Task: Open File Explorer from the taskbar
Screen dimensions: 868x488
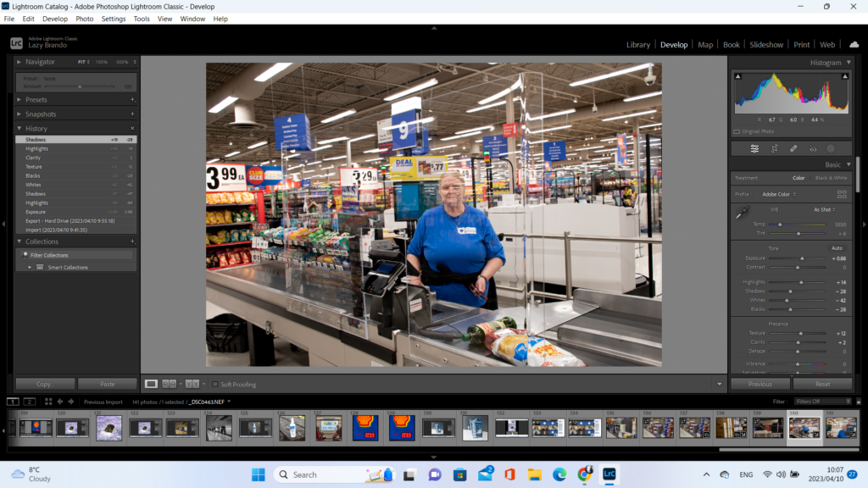Action: (534, 474)
